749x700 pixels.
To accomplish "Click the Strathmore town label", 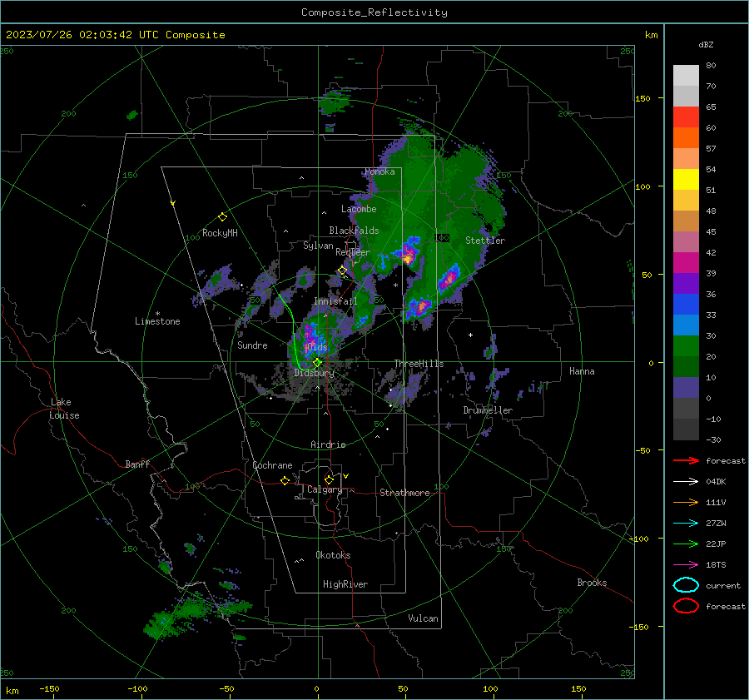I will (x=404, y=493).
